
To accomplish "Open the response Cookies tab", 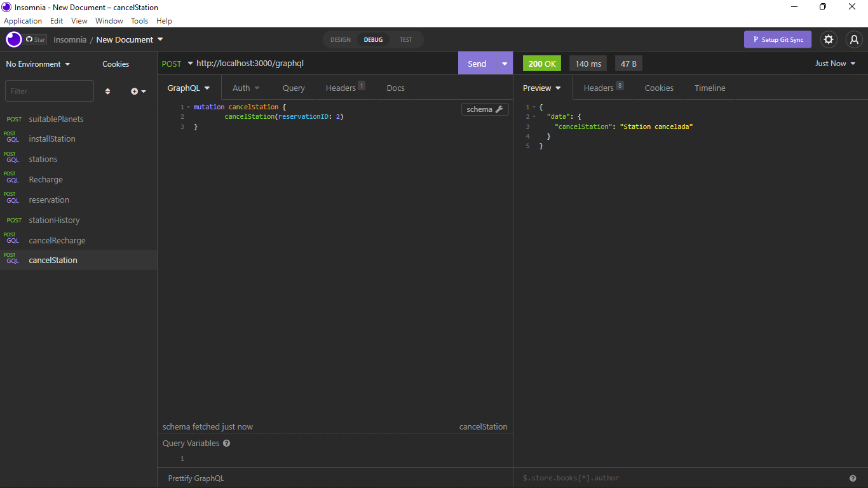I will click(659, 88).
